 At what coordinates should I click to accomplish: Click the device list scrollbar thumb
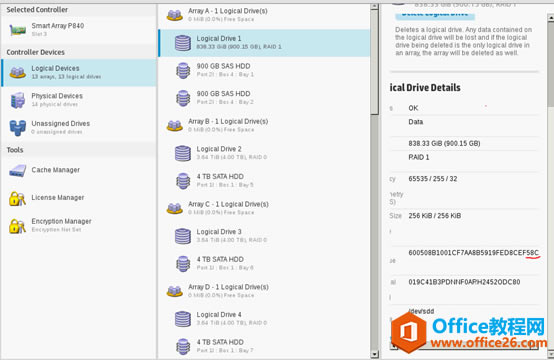point(374,62)
